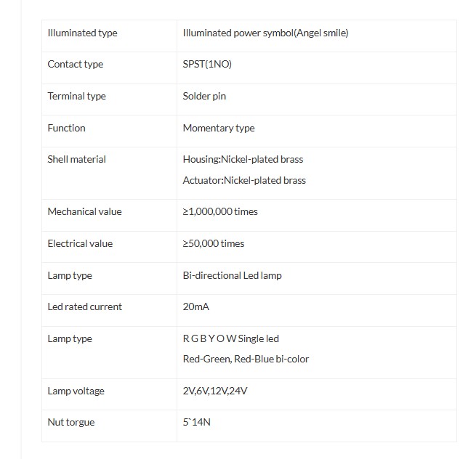This screenshot has height=459, width=476.
Task: Click the '2V,6V,12V,24V' lamp voltage value
Action: (x=215, y=391)
